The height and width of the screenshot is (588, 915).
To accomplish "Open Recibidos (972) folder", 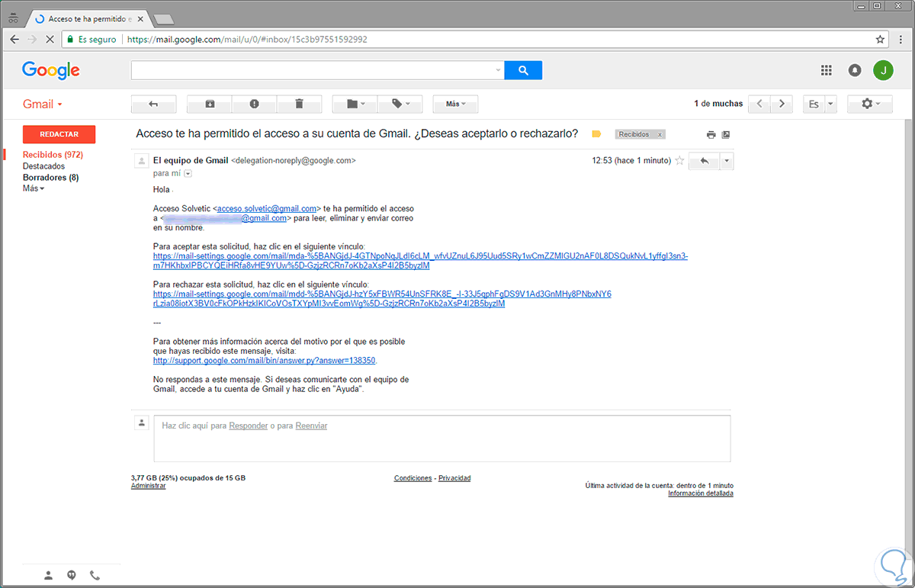I will (53, 155).
